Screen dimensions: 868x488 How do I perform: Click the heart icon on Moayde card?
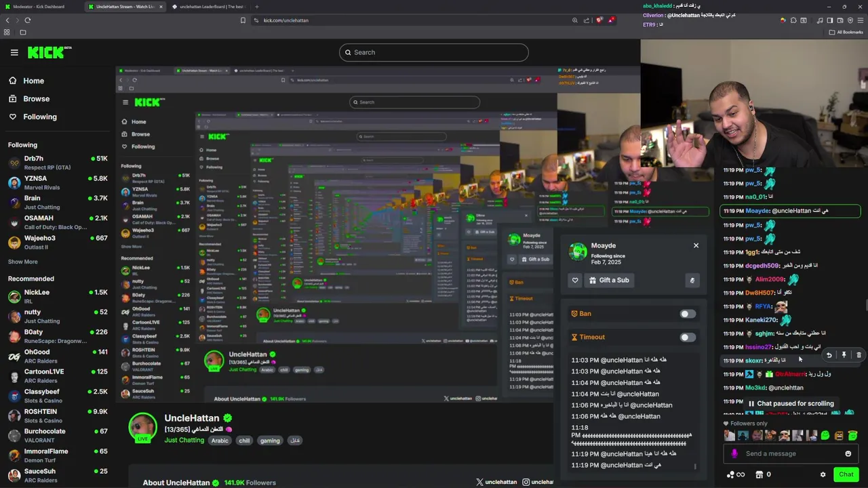(x=575, y=280)
